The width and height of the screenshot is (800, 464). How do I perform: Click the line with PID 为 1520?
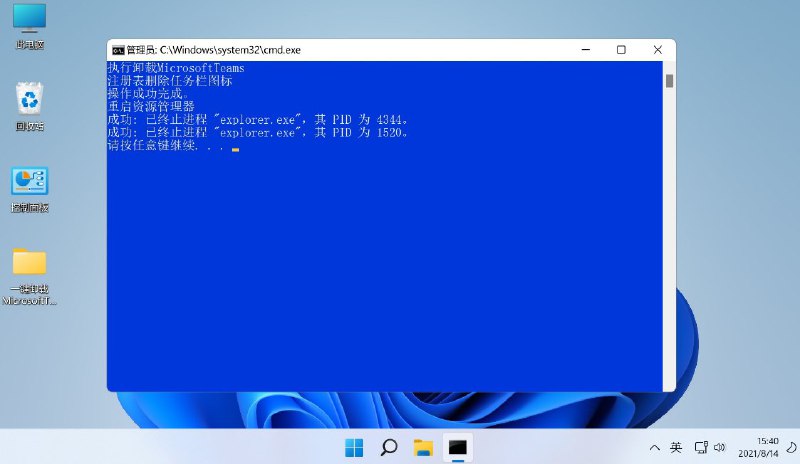click(258, 133)
